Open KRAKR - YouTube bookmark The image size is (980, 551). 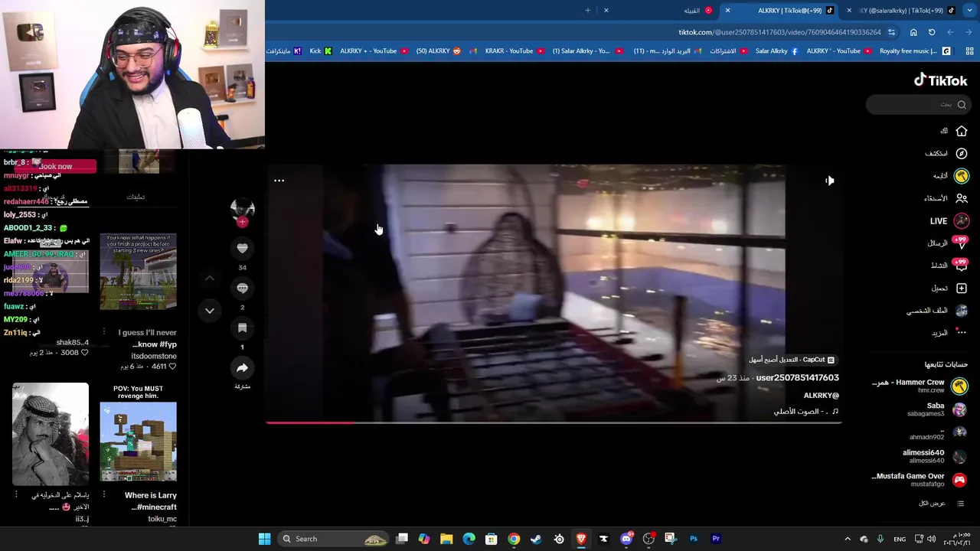[514, 51]
